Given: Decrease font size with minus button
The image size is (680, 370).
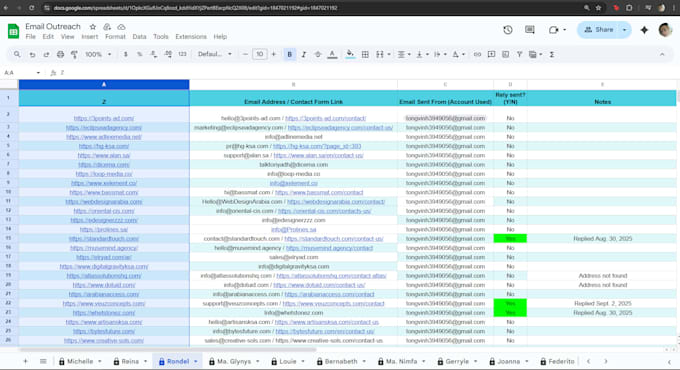Looking at the screenshot, I should [x=245, y=54].
